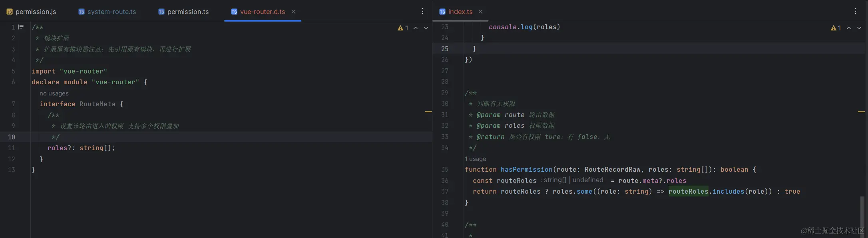This screenshot has width=868, height=238.
Task: Click the import "vue-router" statement
Action: click(70, 71)
